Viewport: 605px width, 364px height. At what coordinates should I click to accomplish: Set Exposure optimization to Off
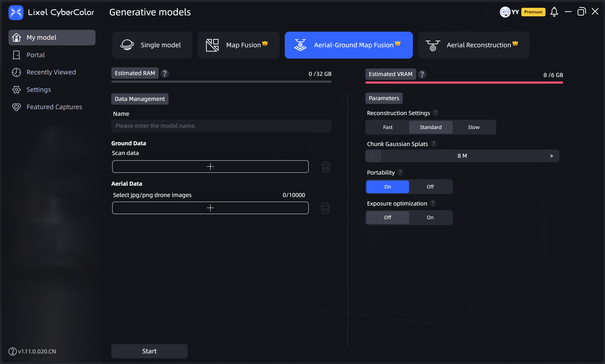point(387,217)
